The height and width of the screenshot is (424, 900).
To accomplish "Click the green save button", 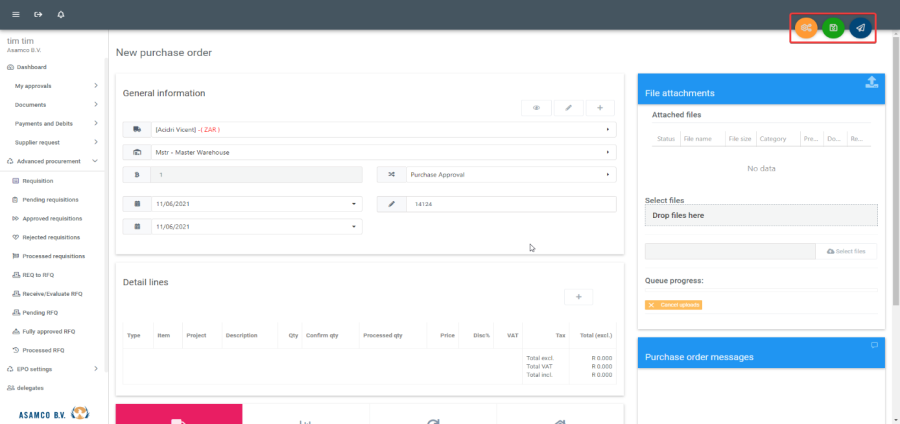I will coord(833,28).
